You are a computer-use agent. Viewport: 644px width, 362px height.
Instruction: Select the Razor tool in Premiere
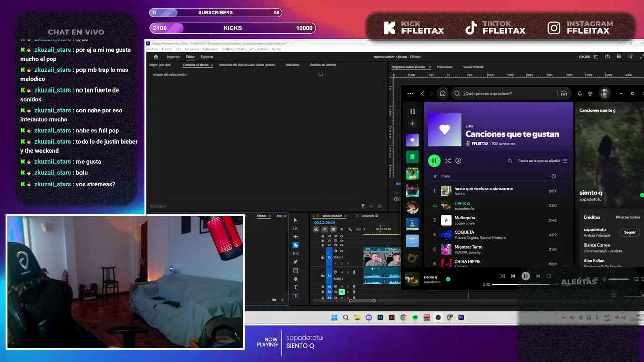(296, 245)
